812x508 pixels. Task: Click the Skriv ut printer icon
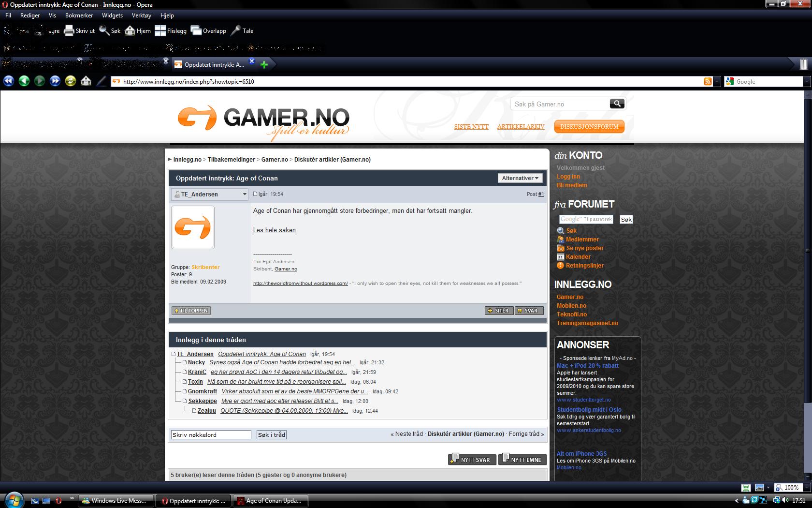(69, 30)
